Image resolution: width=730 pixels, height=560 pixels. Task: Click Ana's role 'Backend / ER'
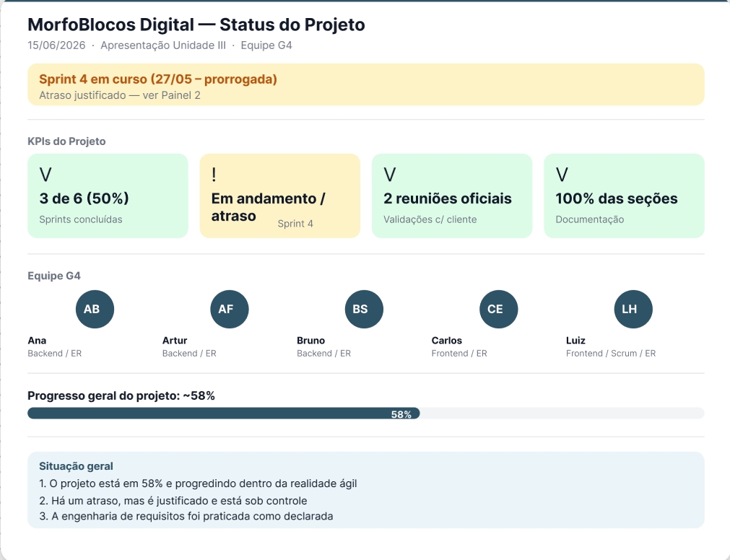pos(54,354)
